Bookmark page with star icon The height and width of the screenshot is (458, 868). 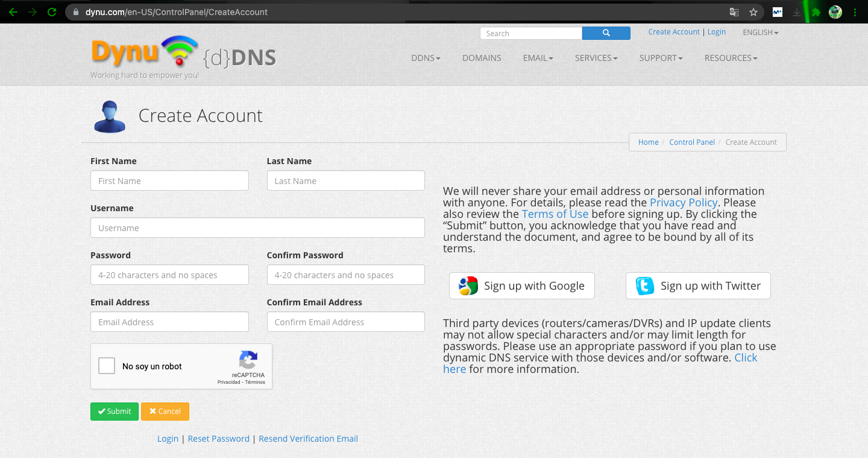point(753,12)
